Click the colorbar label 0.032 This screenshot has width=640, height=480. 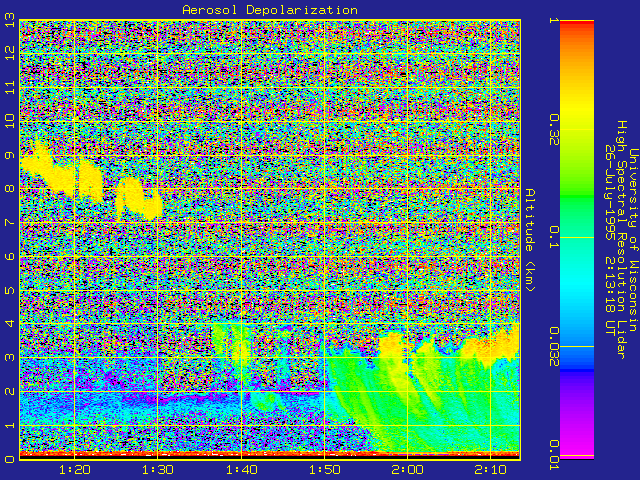553,347
